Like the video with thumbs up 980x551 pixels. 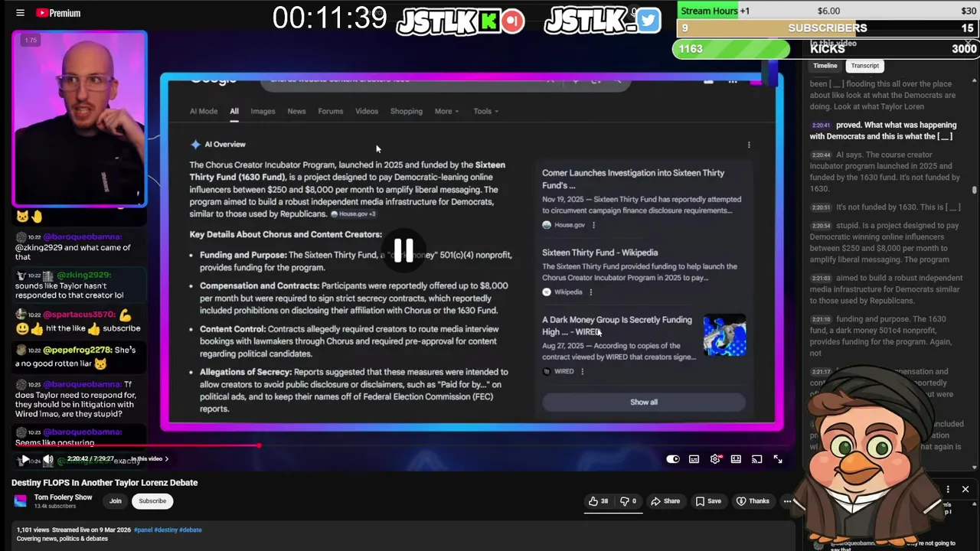click(598, 501)
